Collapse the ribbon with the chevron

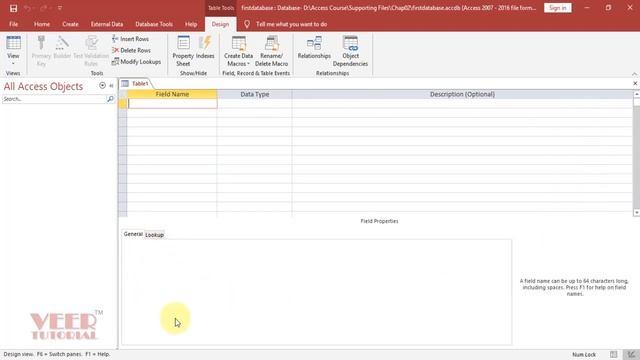(x=634, y=74)
